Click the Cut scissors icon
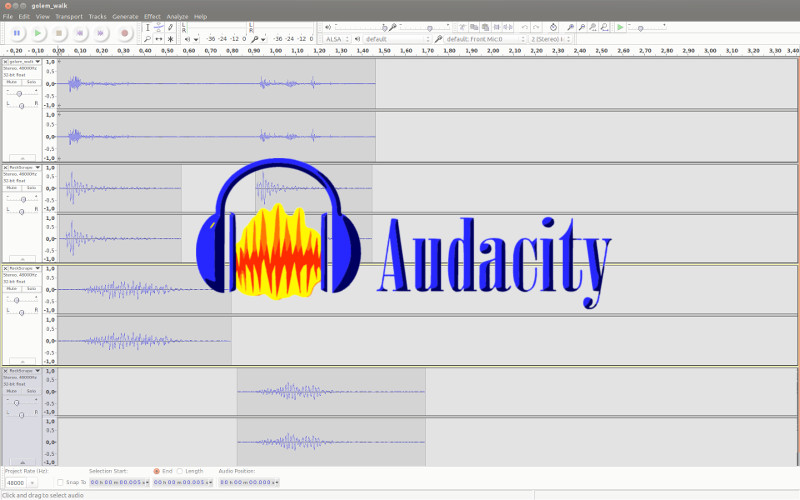This screenshot has width=800, height=500. click(463, 27)
